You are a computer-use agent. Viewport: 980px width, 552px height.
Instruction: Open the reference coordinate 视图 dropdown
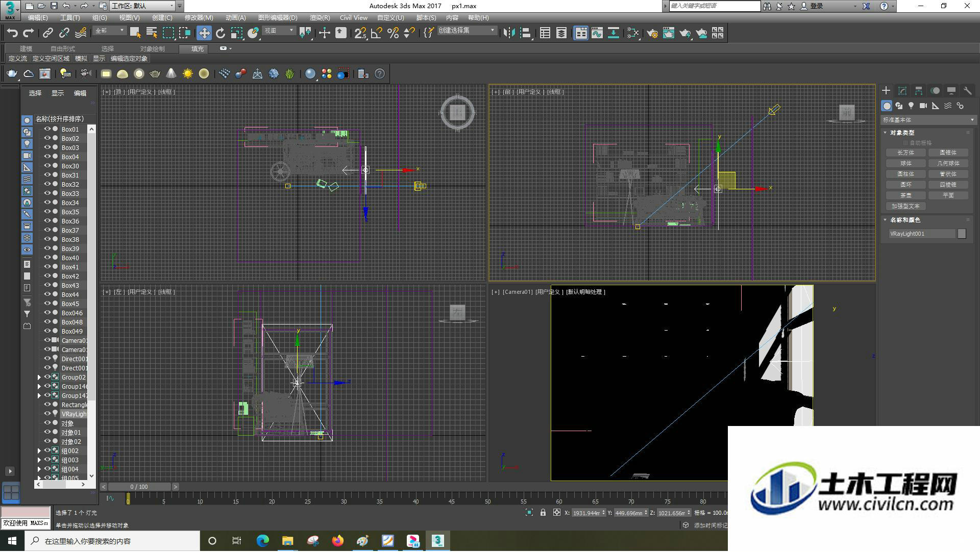[279, 31]
